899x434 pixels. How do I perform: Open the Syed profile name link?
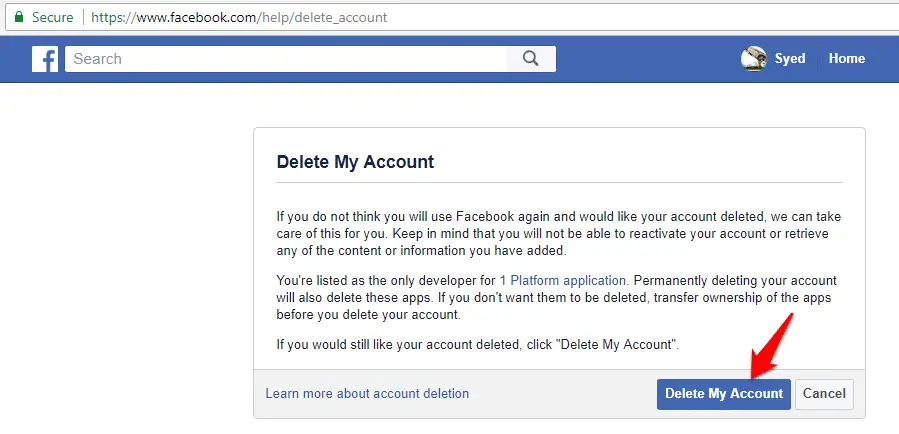pyautogui.click(x=789, y=58)
